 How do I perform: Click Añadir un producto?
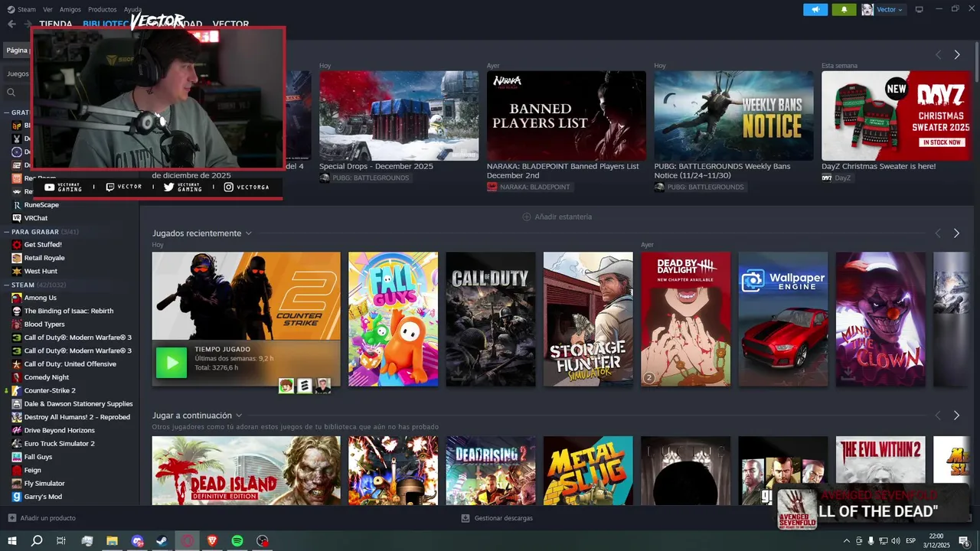(42, 518)
